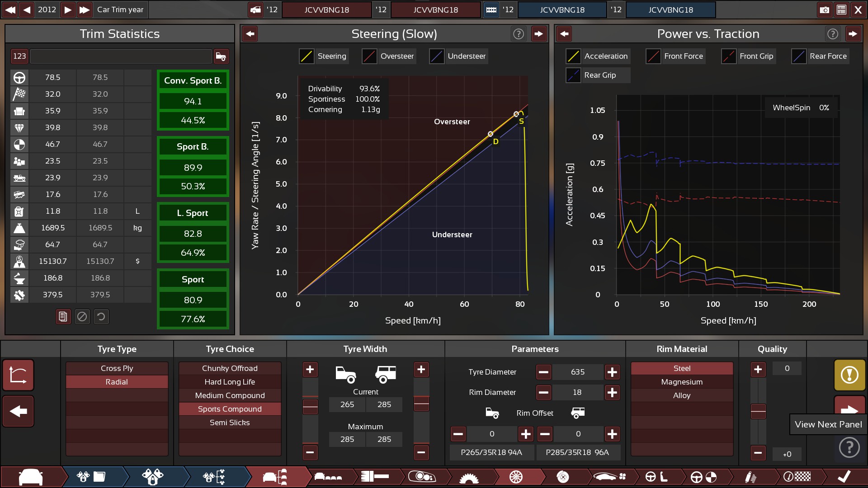The height and width of the screenshot is (488, 868).
Task: Decrease rear tyre width
Action: click(421, 452)
